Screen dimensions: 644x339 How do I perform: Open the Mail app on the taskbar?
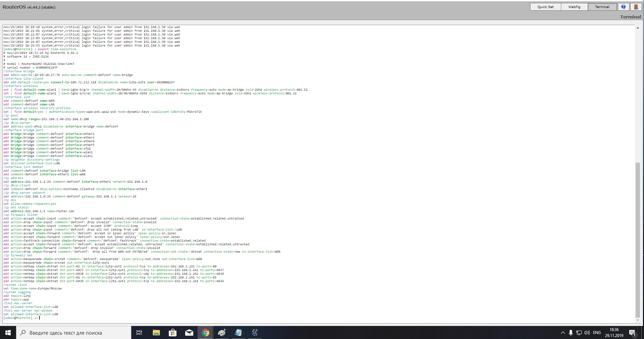tap(189, 333)
